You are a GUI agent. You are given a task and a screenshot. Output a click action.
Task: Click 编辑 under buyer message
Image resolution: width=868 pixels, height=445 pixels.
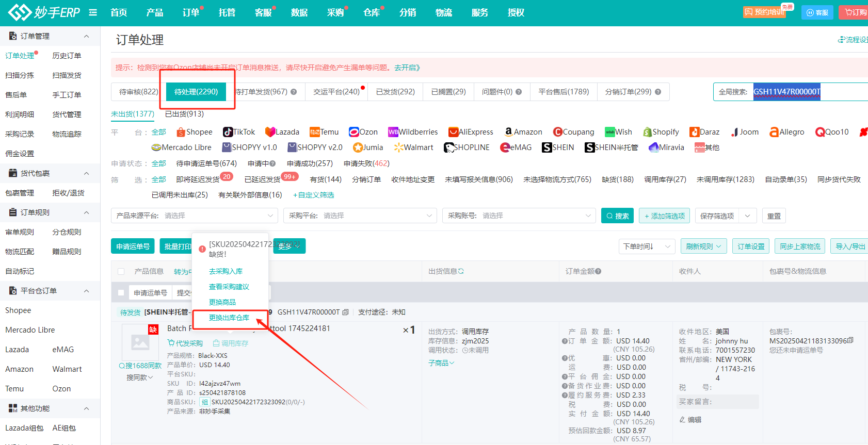[690, 420]
